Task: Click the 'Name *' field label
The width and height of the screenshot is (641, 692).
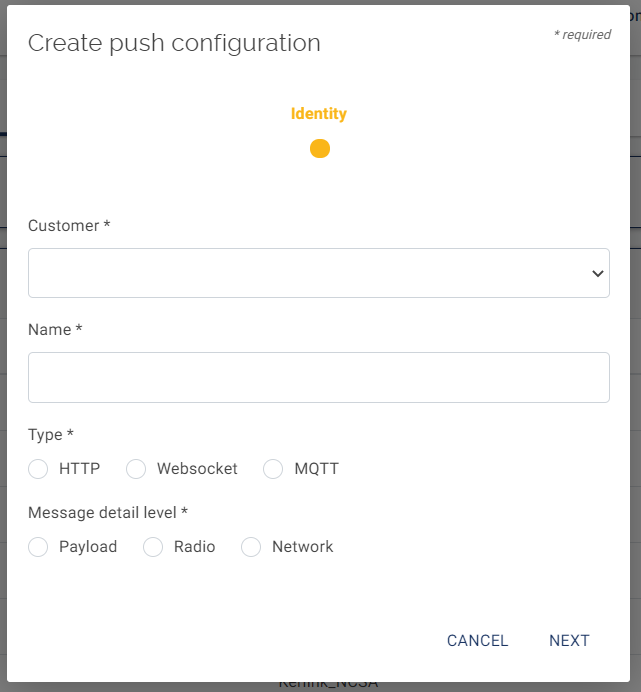Action: [54, 330]
